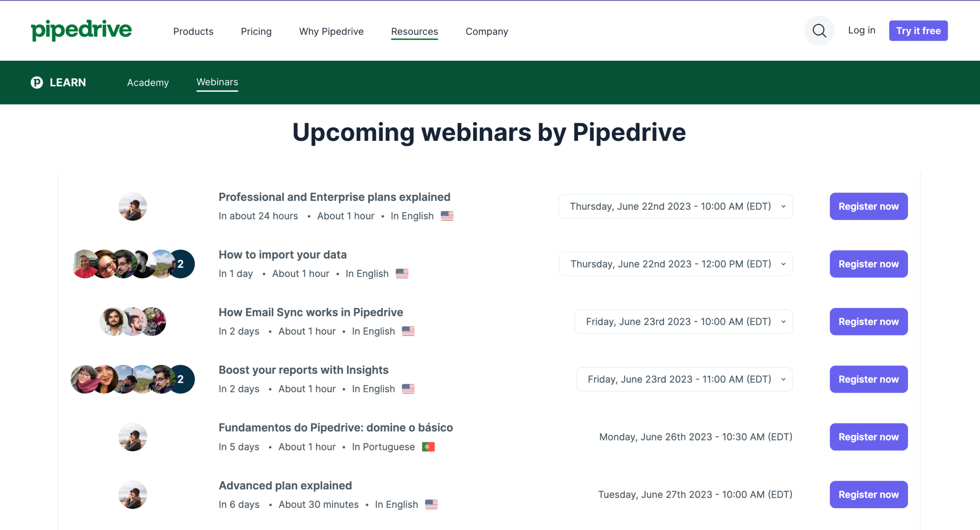Click the Log in link
980x530 pixels.
click(x=861, y=31)
